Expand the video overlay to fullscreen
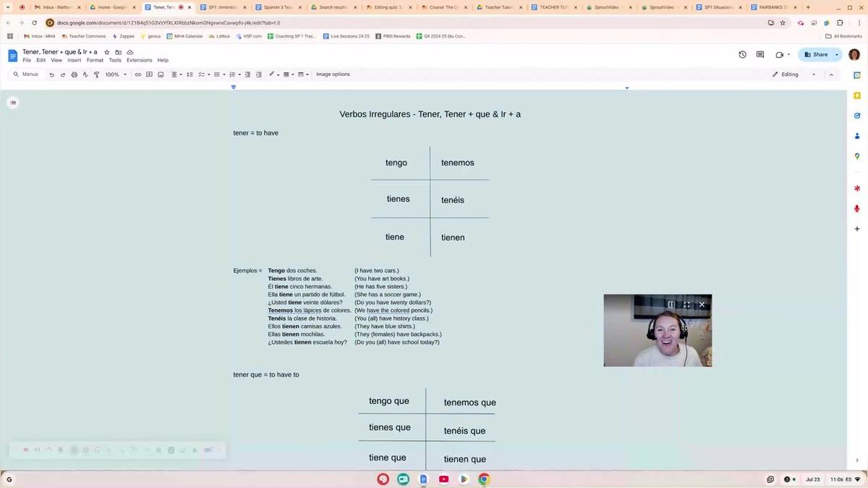The height and width of the screenshot is (488, 868). (686, 305)
